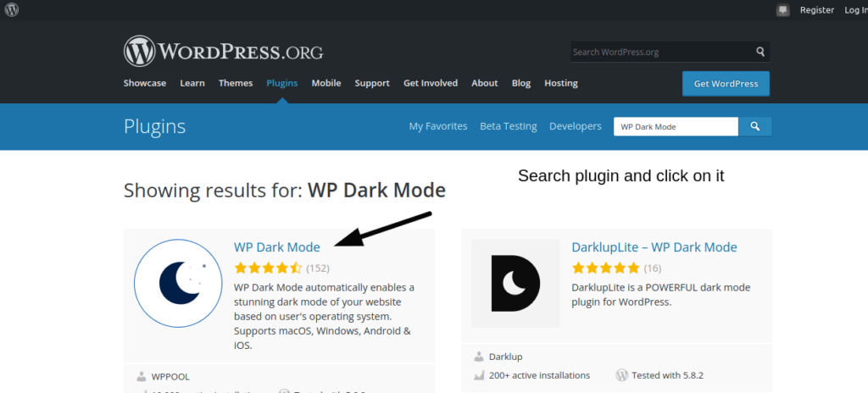Open the Mobile menu item

(x=326, y=83)
